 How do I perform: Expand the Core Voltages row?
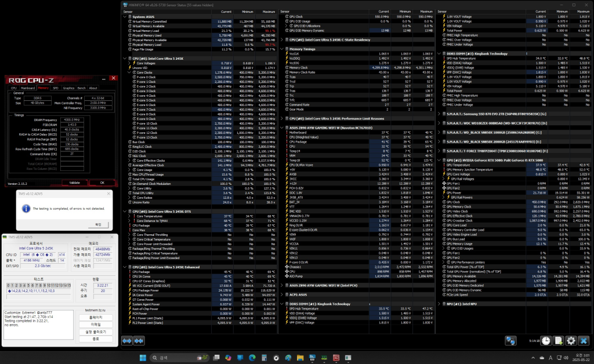click(x=129, y=63)
